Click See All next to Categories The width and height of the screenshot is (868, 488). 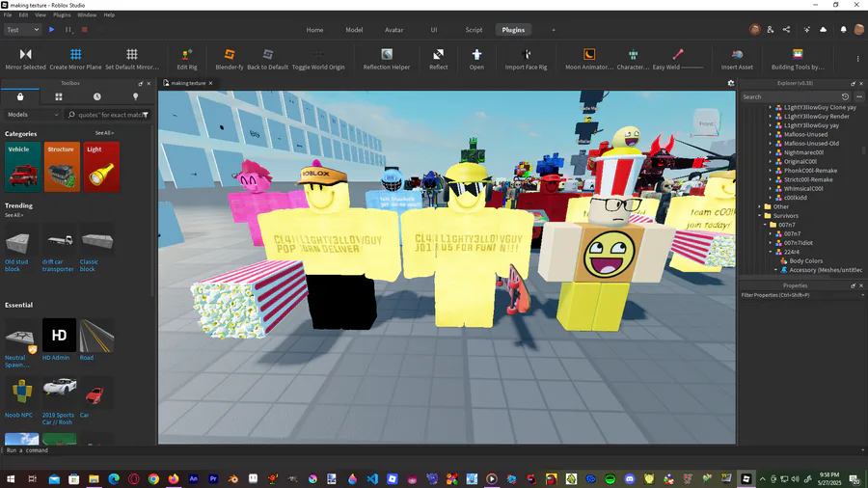click(x=104, y=133)
